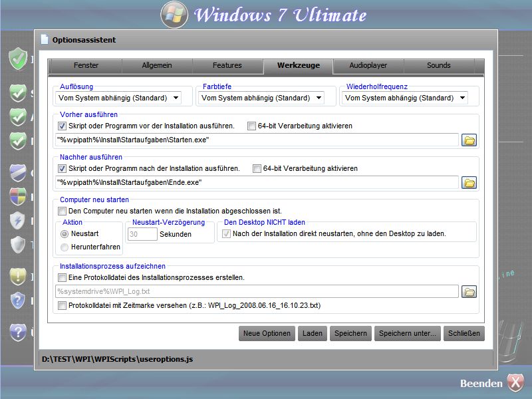Click the lightning bolt shield icon
The width and height of the screenshot is (532, 399).
click(x=18, y=220)
